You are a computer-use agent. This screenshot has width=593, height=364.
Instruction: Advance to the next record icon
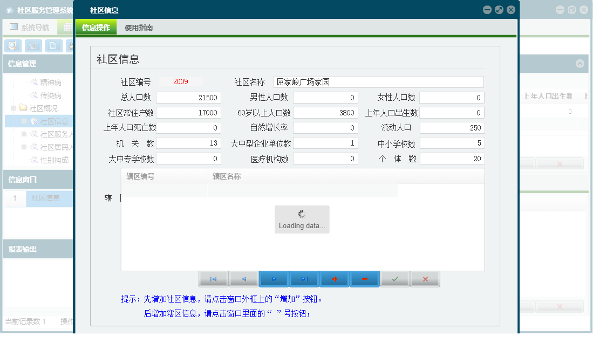pos(274,279)
